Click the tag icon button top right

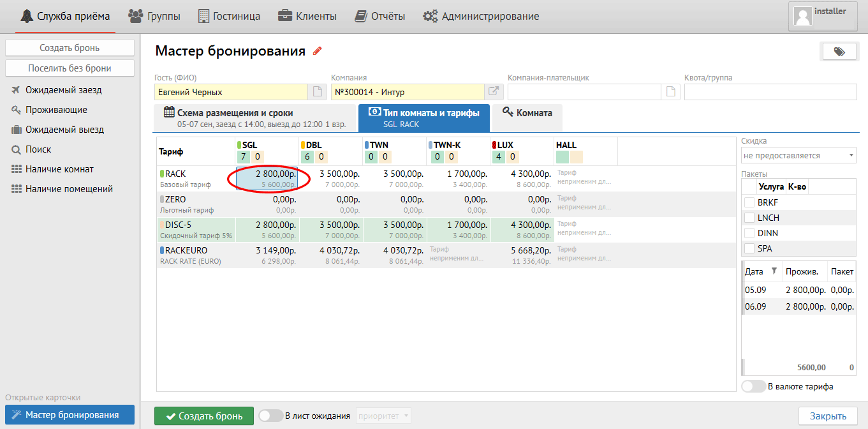(x=839, y=52)
